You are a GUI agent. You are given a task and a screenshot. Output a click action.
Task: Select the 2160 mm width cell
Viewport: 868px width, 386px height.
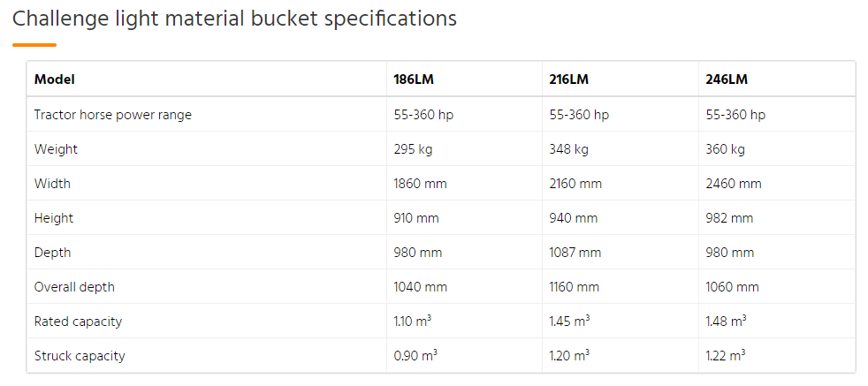coord(575,184)
